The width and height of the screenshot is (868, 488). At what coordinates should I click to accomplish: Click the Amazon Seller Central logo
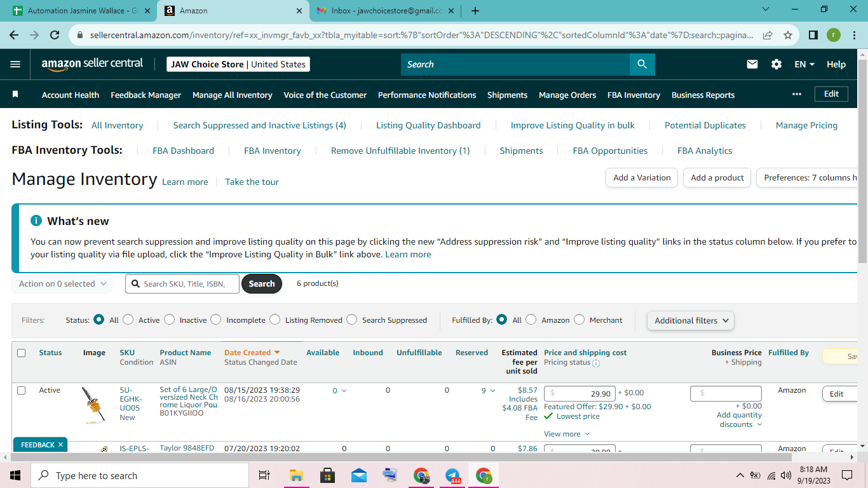click(92, 64)
